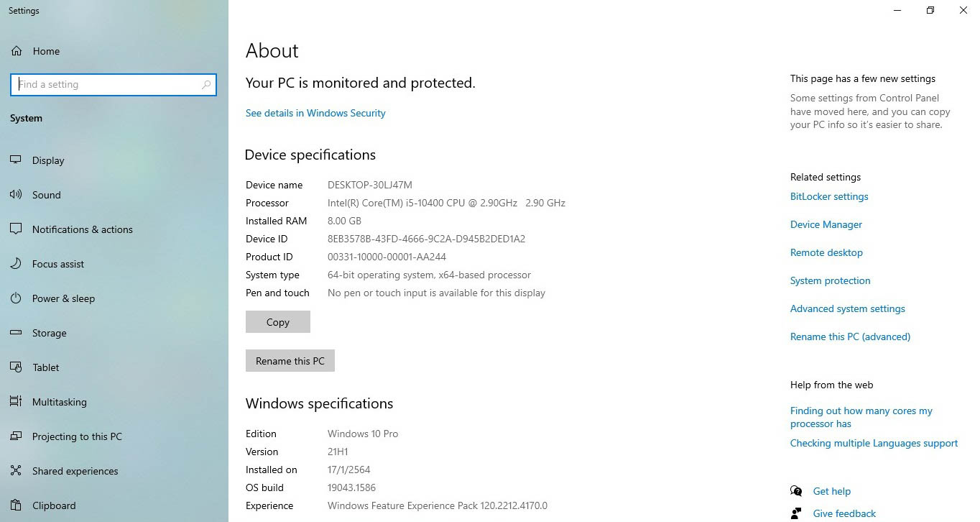
Task: Open See details in Windows Security
Action: (315, 113)
